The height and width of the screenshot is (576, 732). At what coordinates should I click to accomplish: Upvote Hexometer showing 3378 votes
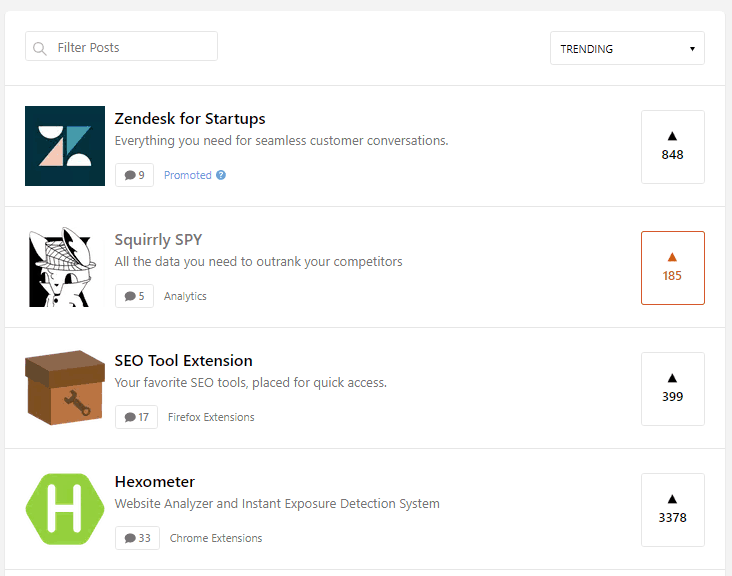(673, 510)
